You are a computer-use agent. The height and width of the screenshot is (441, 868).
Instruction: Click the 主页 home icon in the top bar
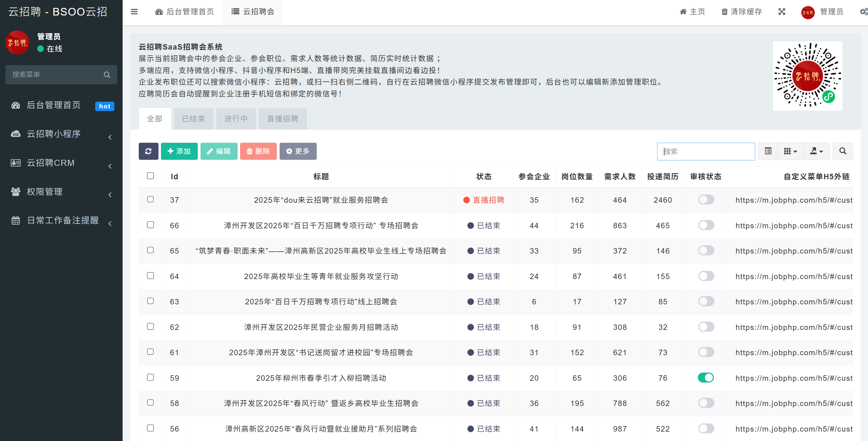683,12
